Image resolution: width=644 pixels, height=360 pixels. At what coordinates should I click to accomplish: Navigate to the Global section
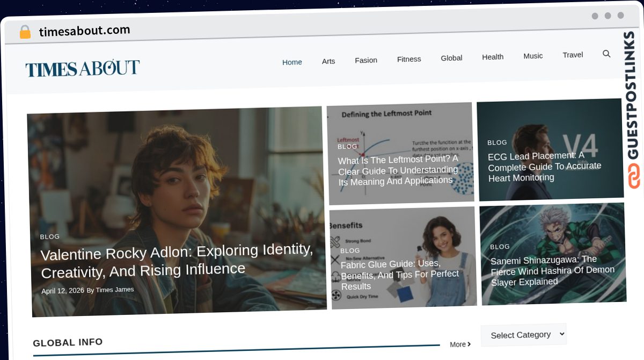click(x=451, y=58)
